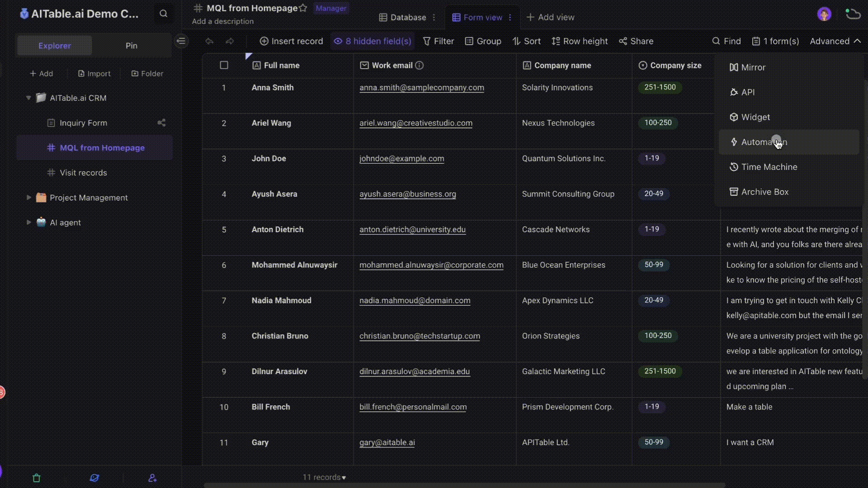This screenshot has width=868, height=488.
Task: Select Archive Box from the Advanced menu
Action: click(789, 192)
